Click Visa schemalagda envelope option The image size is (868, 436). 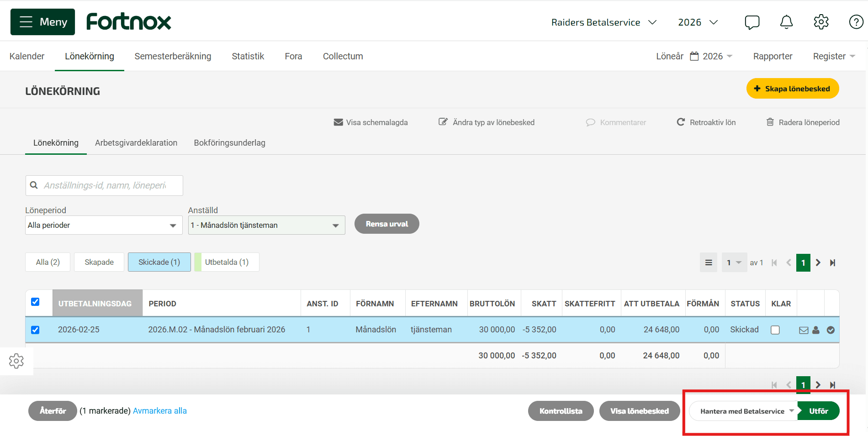tap(370, 122)
